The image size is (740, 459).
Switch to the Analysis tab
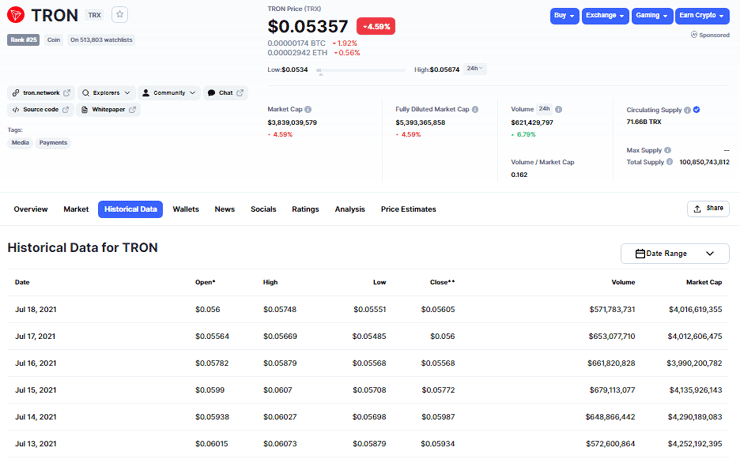click(x=350, y=209)
